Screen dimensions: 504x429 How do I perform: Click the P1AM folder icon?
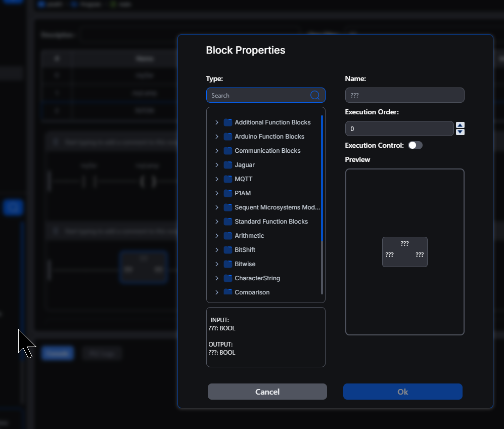coord(228,193)
